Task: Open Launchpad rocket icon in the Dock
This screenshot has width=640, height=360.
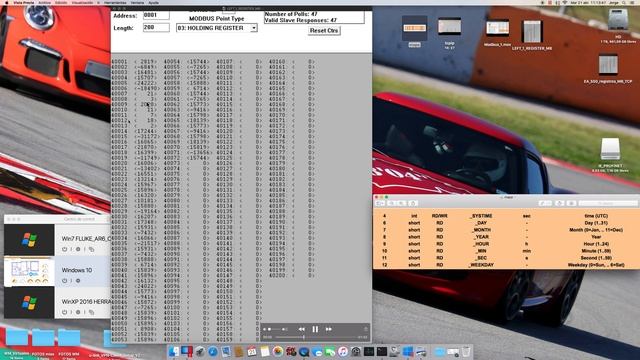Action: (200, 351)
